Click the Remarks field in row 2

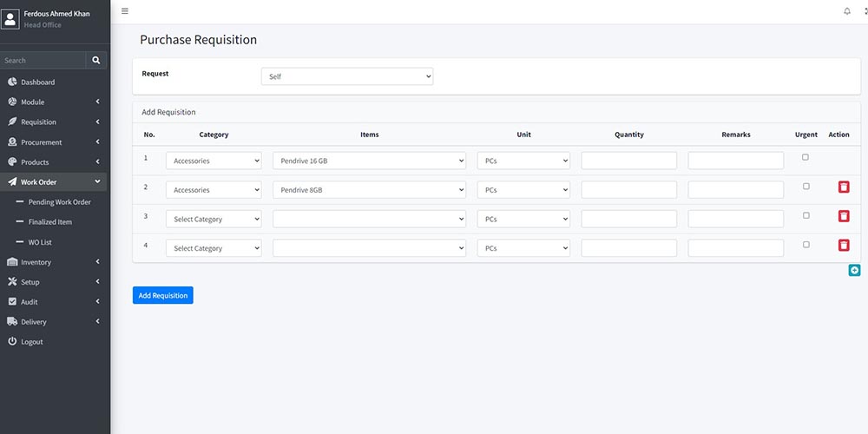click(735, 190)
